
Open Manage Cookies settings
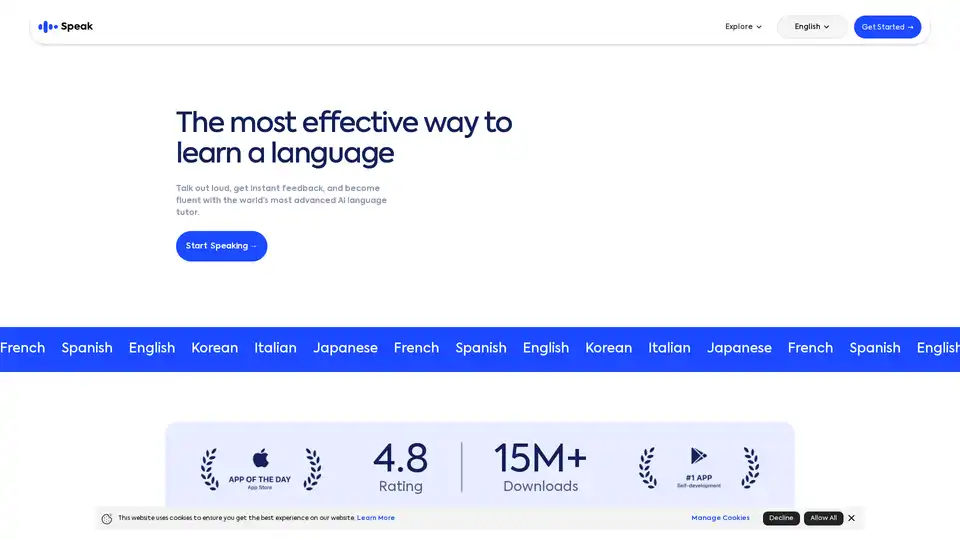click(720, 518)
